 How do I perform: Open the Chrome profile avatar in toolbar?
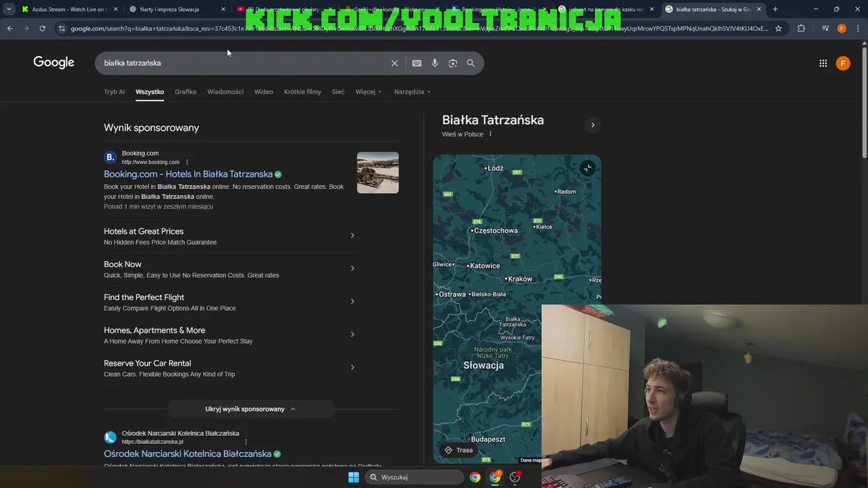[x=842, y=28]
